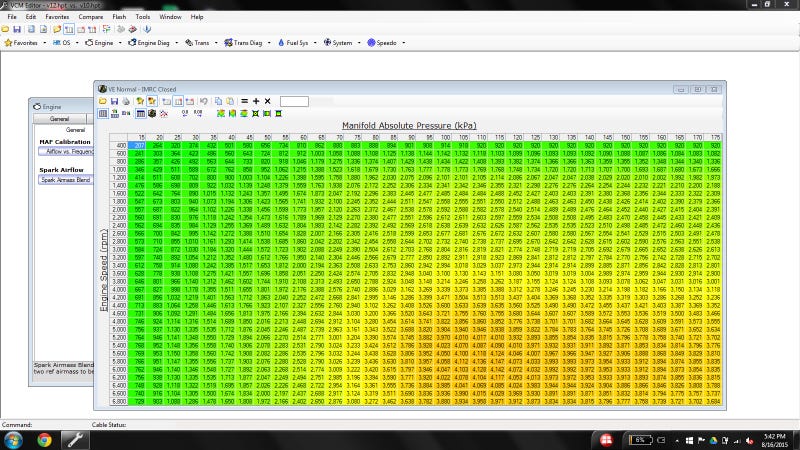Click the Speedo toolbar button

(x=382, y=43)
